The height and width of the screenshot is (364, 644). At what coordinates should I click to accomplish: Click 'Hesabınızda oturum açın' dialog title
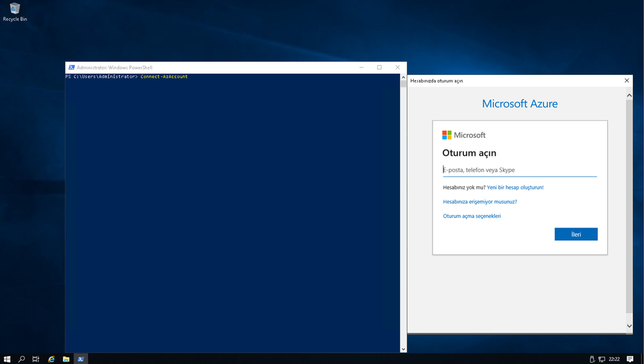(x=436, y=81)
